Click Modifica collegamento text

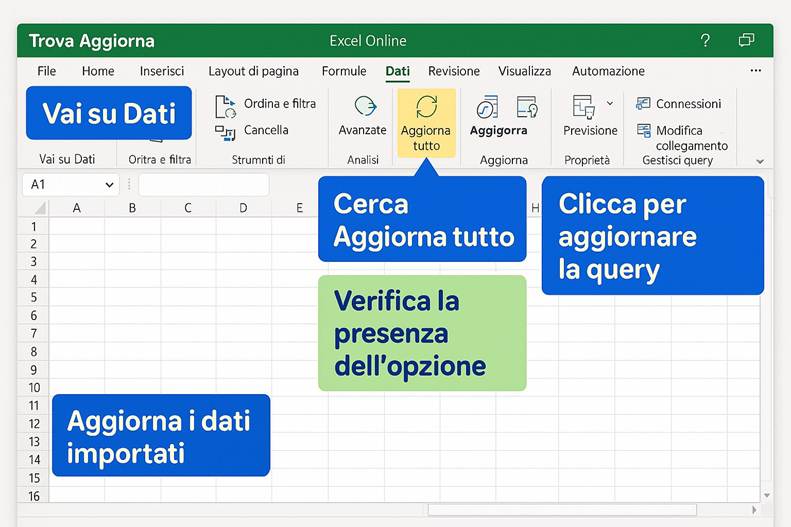click(692, 138)
